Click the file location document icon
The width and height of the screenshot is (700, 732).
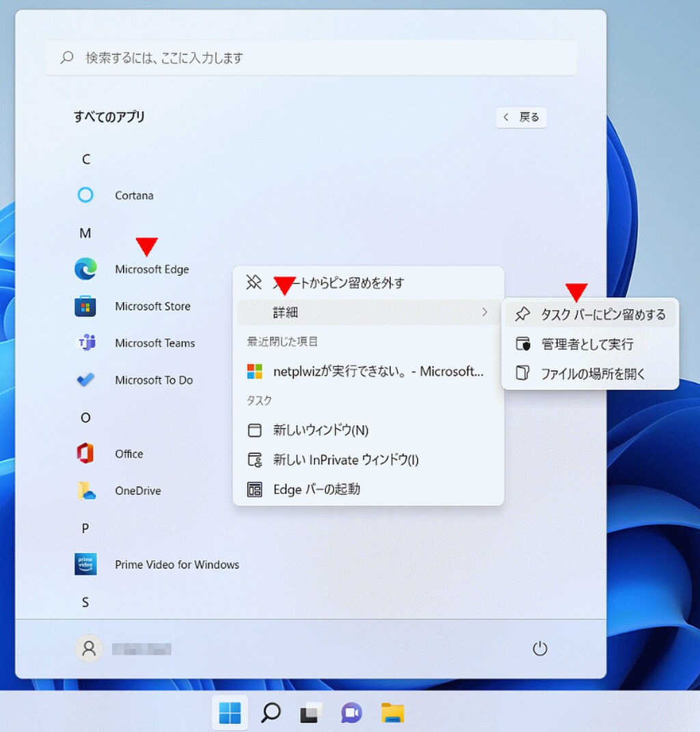522,373
